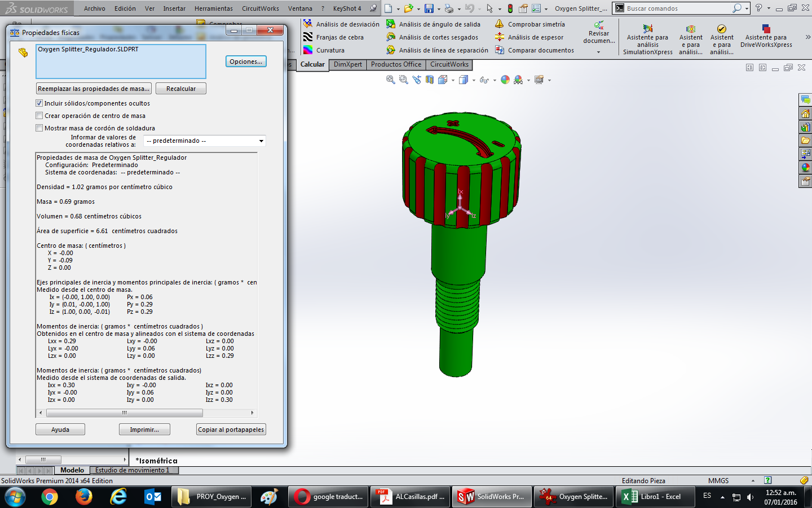Run the Revisar documento tool
Viewport: 812px width, 508px height.
pos(599,33)
